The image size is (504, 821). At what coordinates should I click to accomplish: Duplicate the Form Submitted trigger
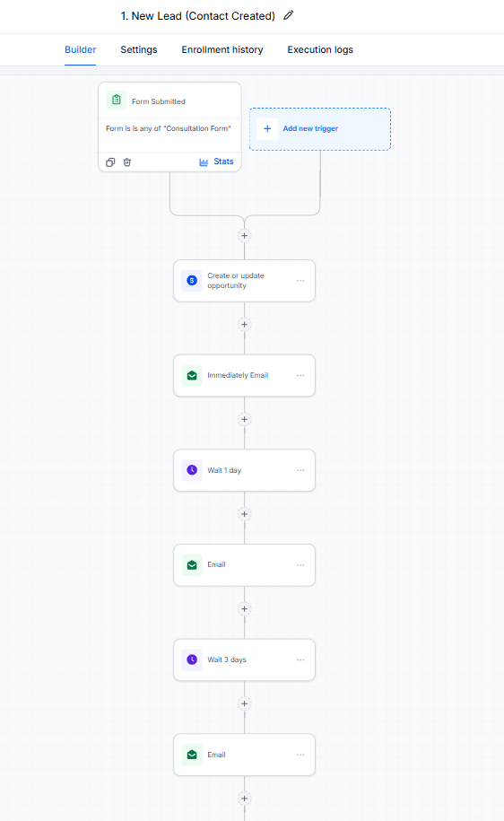click(x=110, y=162)
